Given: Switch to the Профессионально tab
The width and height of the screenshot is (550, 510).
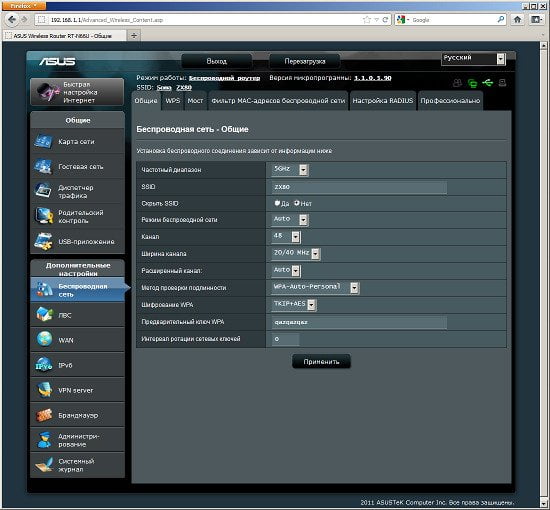Looking at the screenshot, I should 450,101.
